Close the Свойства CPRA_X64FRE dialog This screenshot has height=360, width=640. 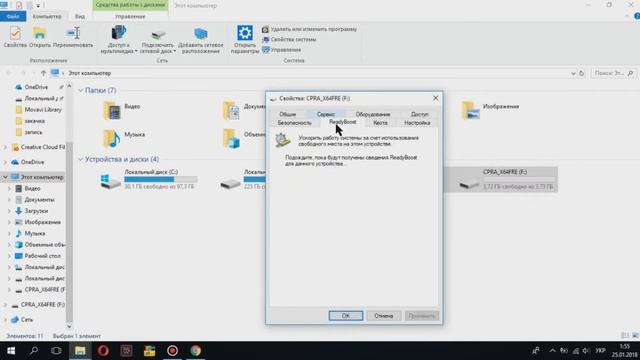(436, 98)
